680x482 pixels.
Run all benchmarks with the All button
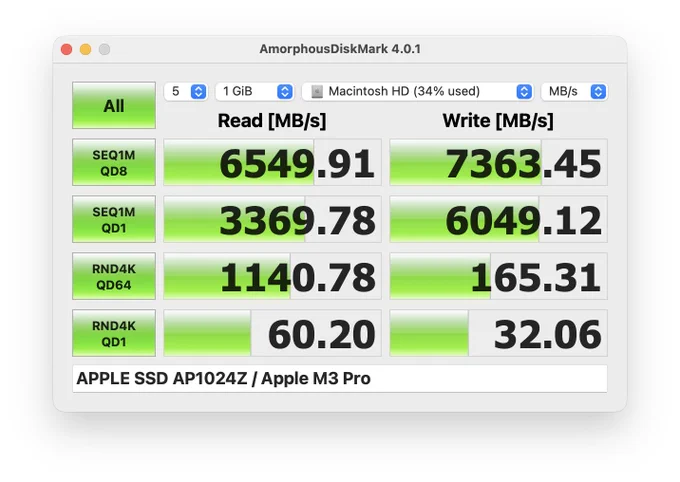[114, 105]
